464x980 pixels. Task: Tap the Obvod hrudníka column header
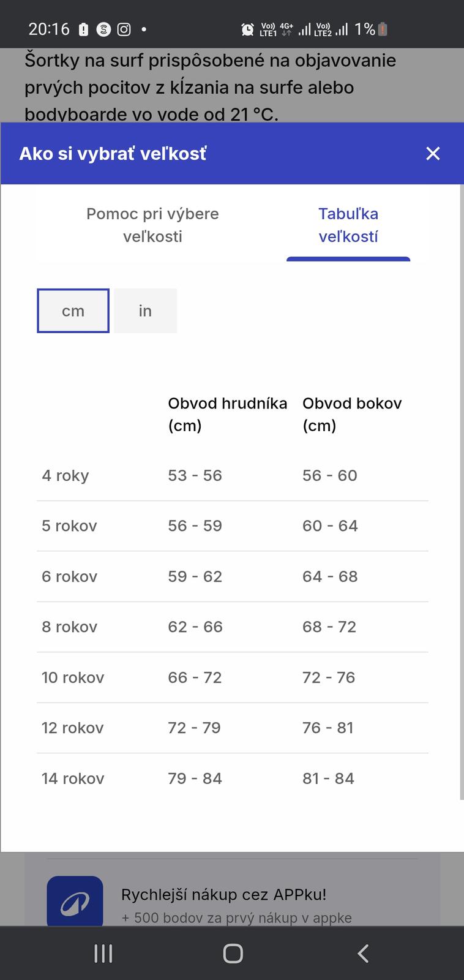pos(227,414)
